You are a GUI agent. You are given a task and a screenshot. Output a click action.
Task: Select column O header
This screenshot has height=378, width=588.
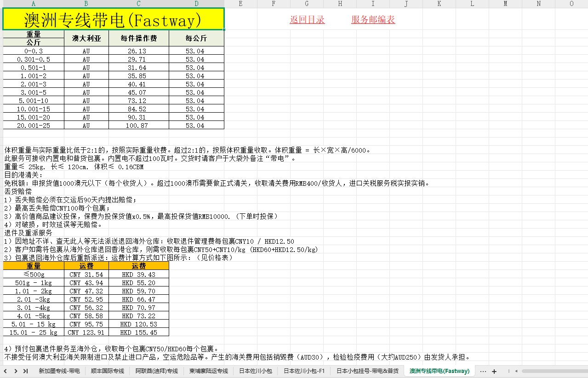pyautogui.click(x=571, y=4)
